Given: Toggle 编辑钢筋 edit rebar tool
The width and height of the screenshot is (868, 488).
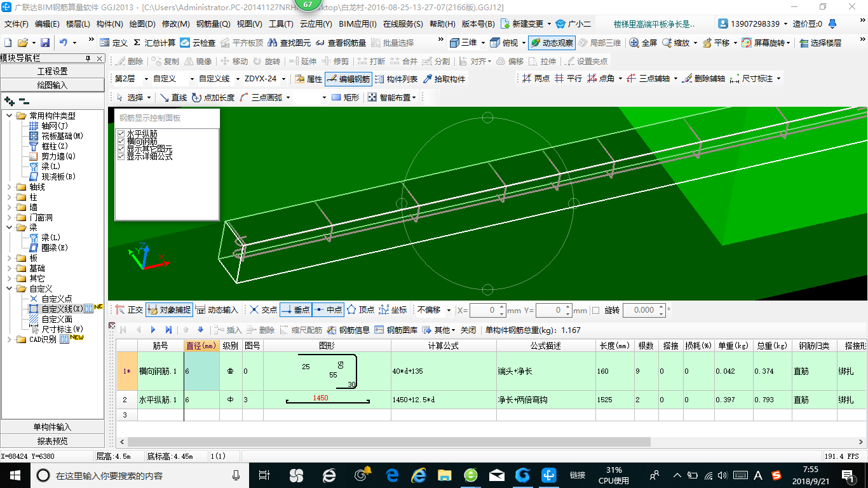Looking at the screenshot, I should 348,79.
